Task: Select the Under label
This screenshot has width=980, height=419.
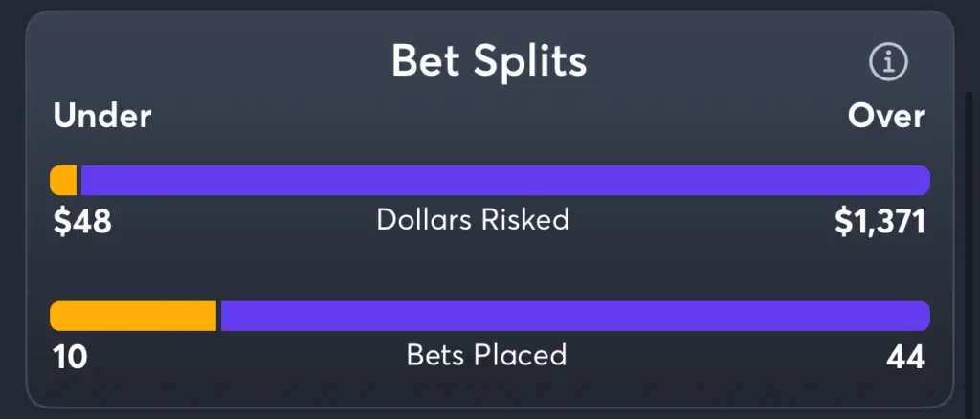Action: coord(101,117)
